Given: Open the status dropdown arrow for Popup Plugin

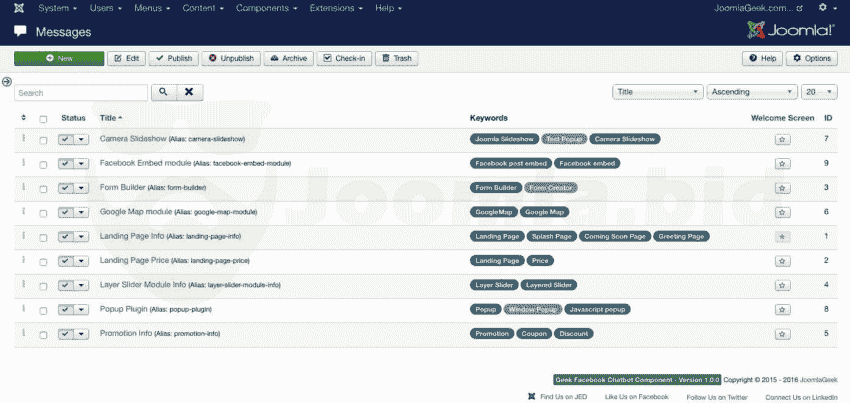Looking at the screenshot, I should click(82, 310).
